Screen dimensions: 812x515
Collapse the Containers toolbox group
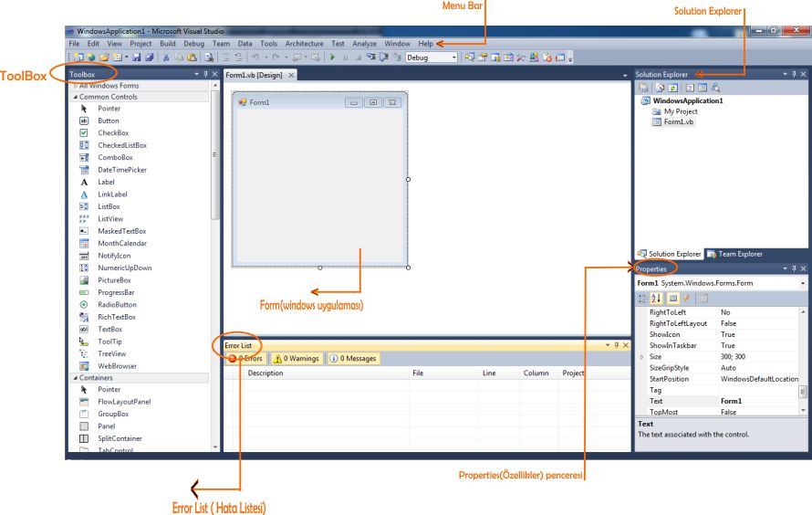tap(76, 378)
